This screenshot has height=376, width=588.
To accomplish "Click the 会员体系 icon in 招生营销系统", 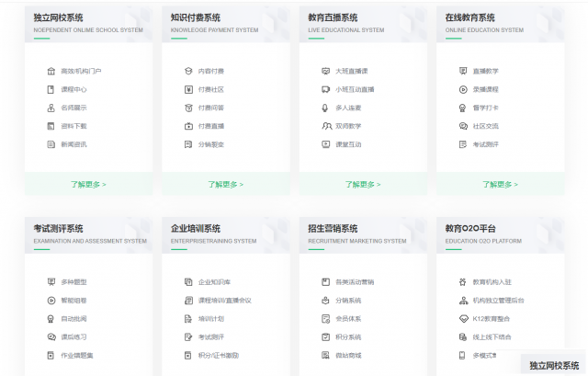I will tap(326, 318).
